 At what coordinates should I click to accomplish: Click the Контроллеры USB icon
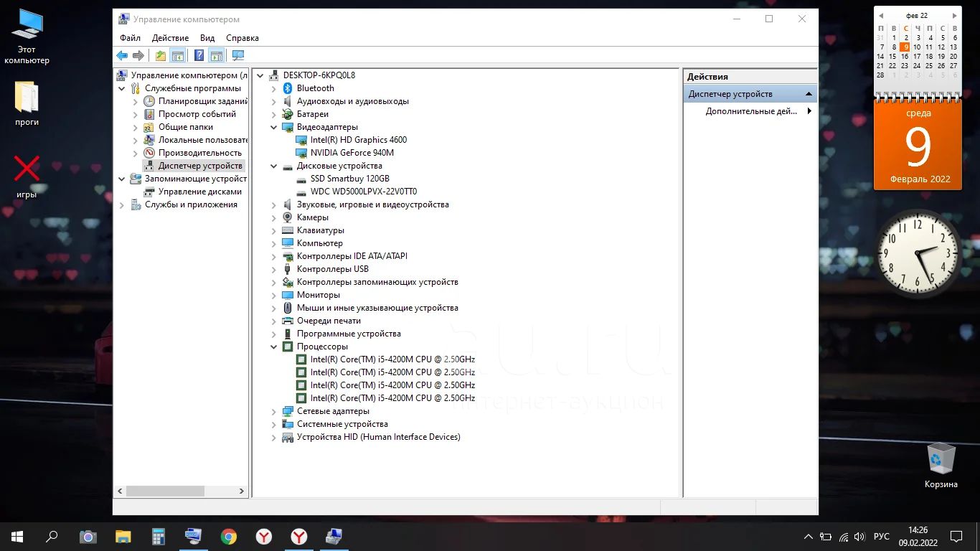point(288,269)
